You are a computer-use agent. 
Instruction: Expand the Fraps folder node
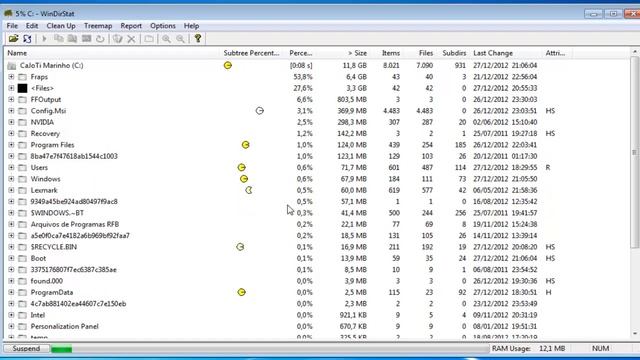[x=11, y=77]
